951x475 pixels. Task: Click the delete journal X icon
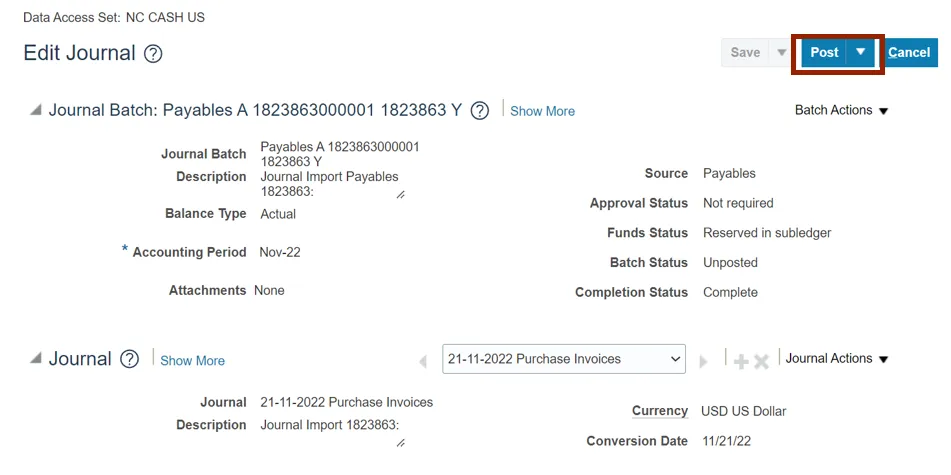(x=762, y=361)
